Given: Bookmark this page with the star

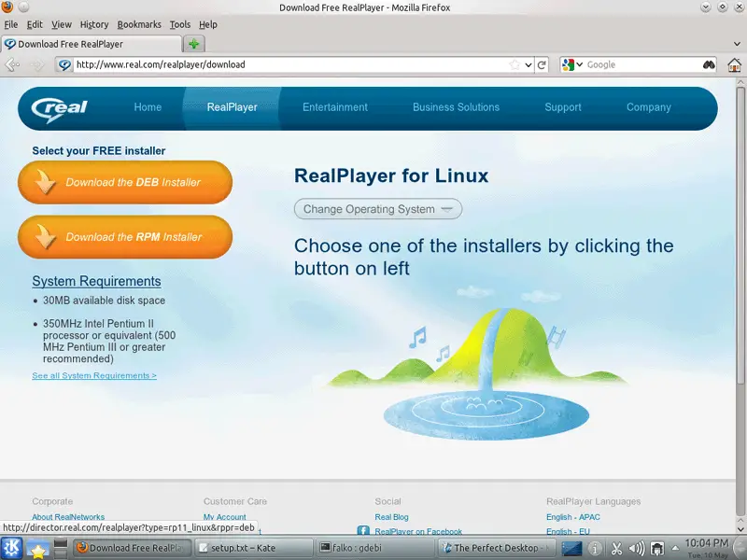Looking at the screenshot, I should [514, 64].
